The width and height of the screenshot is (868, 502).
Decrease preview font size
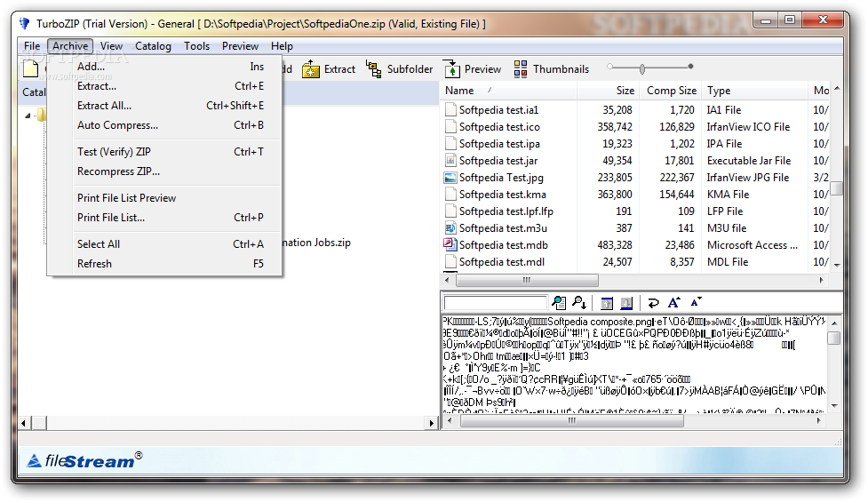pyautogui.click(x=696, y=302)
